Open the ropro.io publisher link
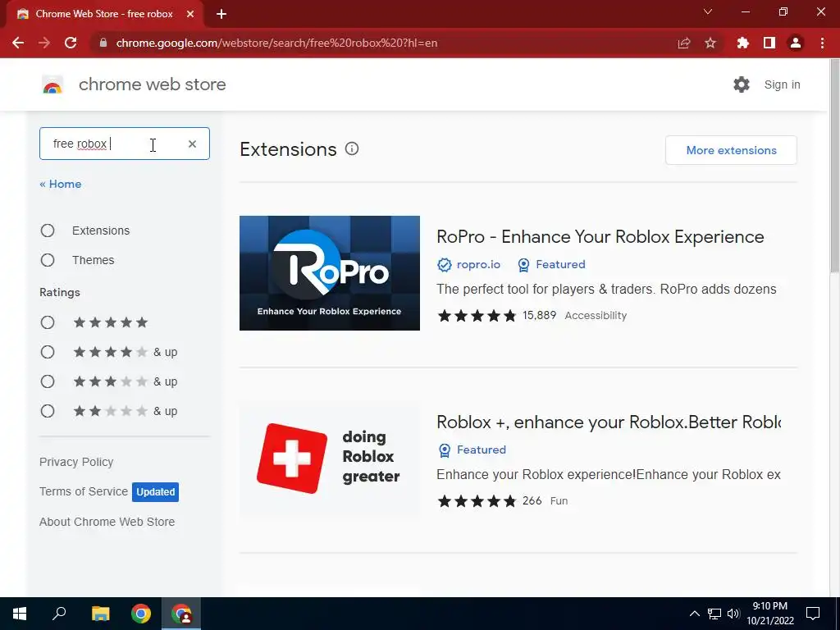Viewport: 840px width, 630px height. click(478, 265)
